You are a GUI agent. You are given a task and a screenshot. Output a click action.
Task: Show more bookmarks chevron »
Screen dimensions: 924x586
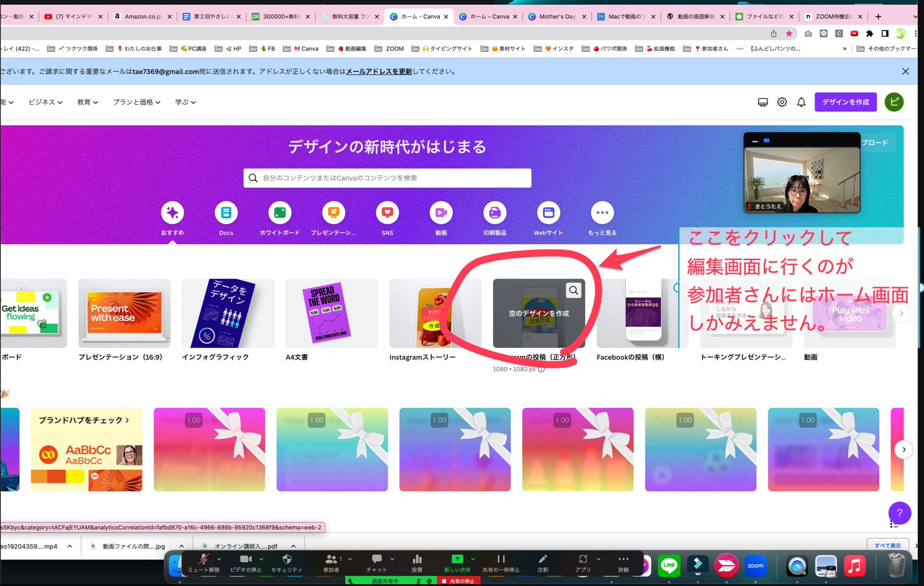(844, 49)
